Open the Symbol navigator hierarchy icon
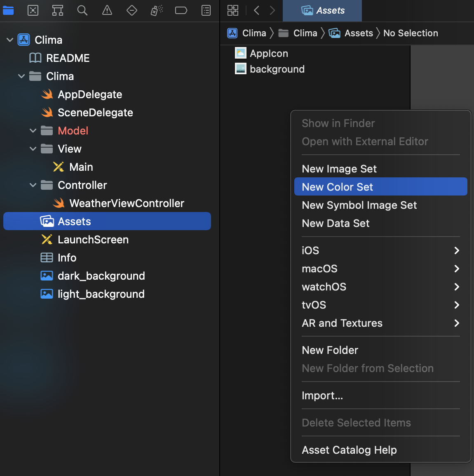 58,11
